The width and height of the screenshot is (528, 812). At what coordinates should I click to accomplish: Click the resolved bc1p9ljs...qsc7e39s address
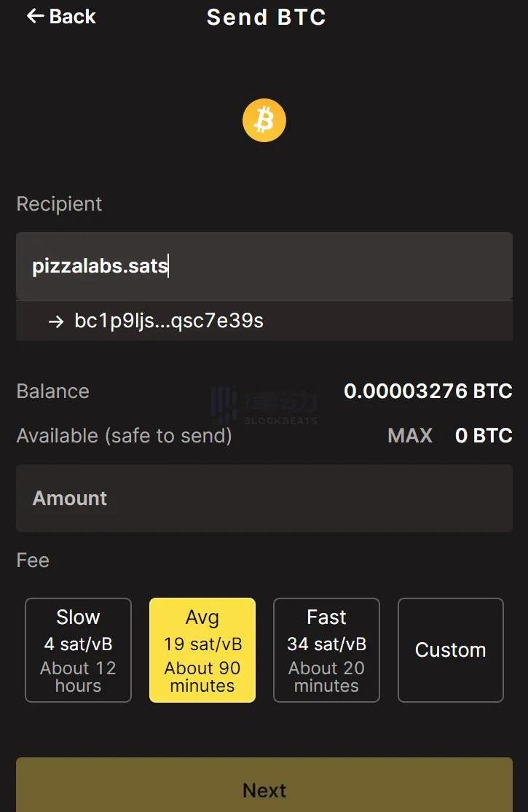pos(169,321)
